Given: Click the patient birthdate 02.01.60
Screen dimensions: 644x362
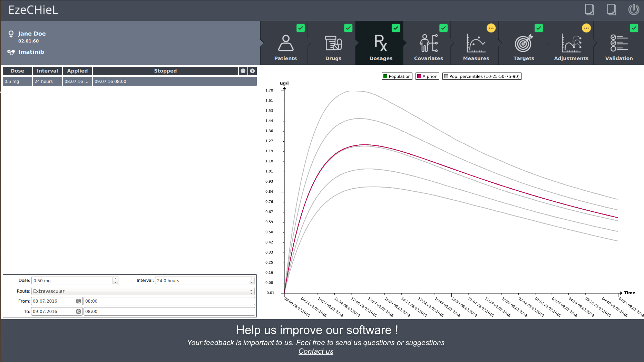Looking at the screenshot, I should click(x=28, y=41).
